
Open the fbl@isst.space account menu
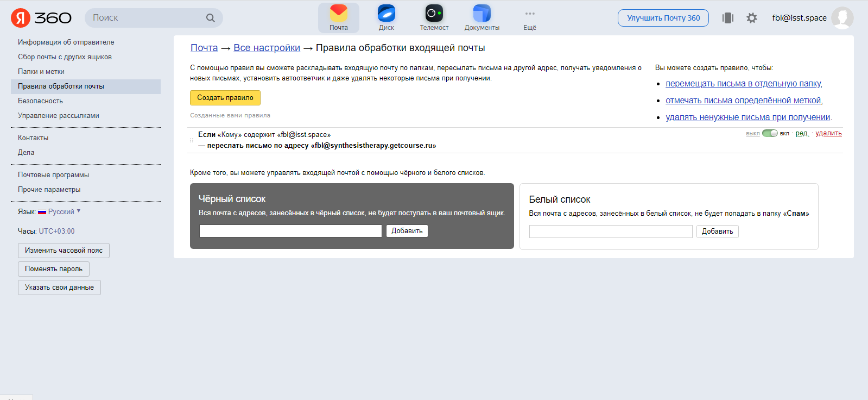pyautogui.click(x=799, y=18)
